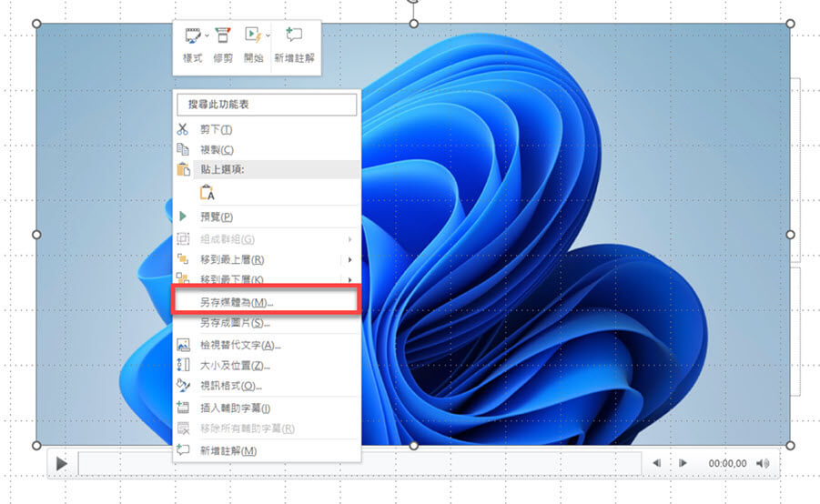
Task: Choose 複製(C) from the context menu
Action: click(x=267, y=149)
